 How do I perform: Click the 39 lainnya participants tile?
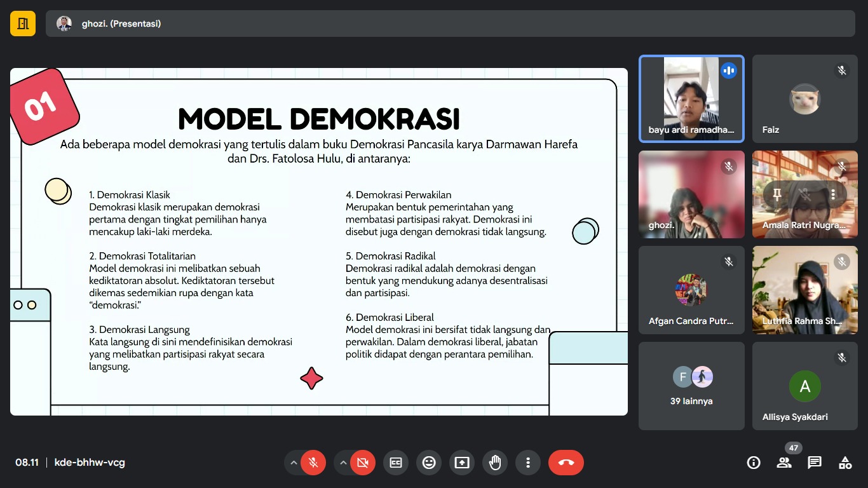pos(691,386)
